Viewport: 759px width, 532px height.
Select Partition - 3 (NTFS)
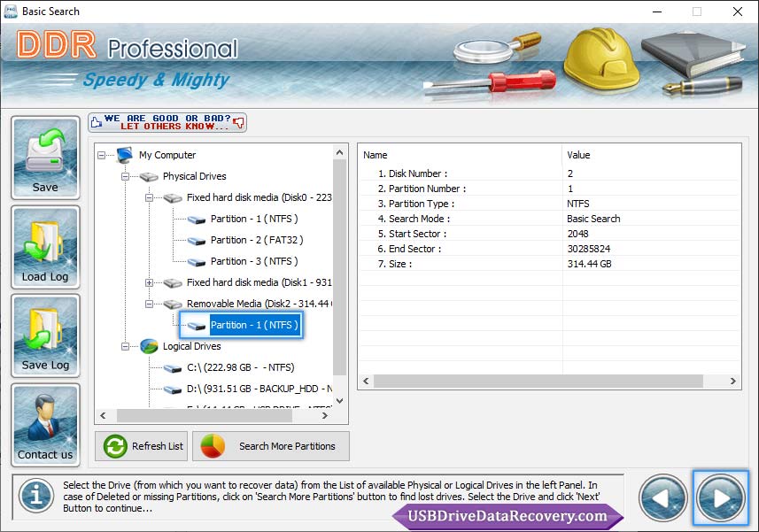pyautogui.click(x=254, y=261)
